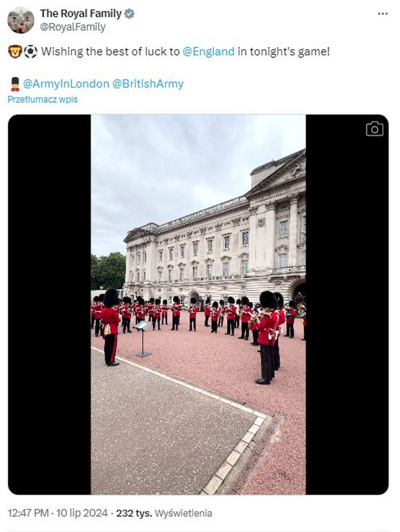The image size is (400, 532).
Task: Open the 232 tys. Wyświetlenia count
Action: pos(164,513)
